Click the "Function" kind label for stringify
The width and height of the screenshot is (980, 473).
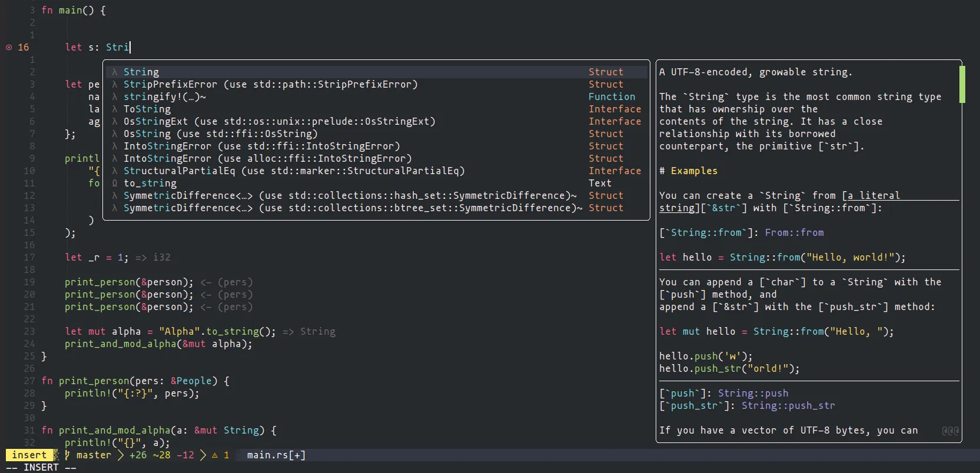(x=612, y=96)
